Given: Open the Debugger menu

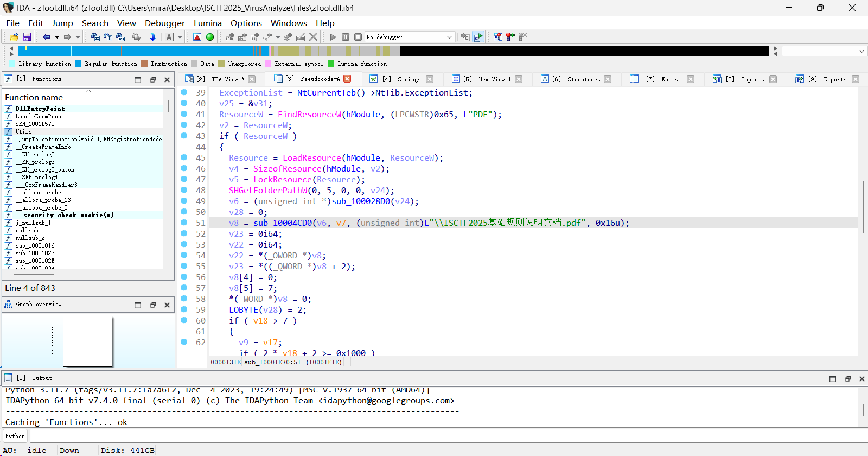Looking at the screenshot, I should [165, 23].
